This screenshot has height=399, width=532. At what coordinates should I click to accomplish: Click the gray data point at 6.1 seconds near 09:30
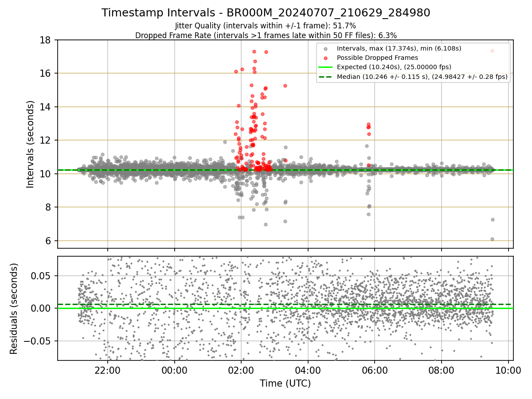coord(492,239)
